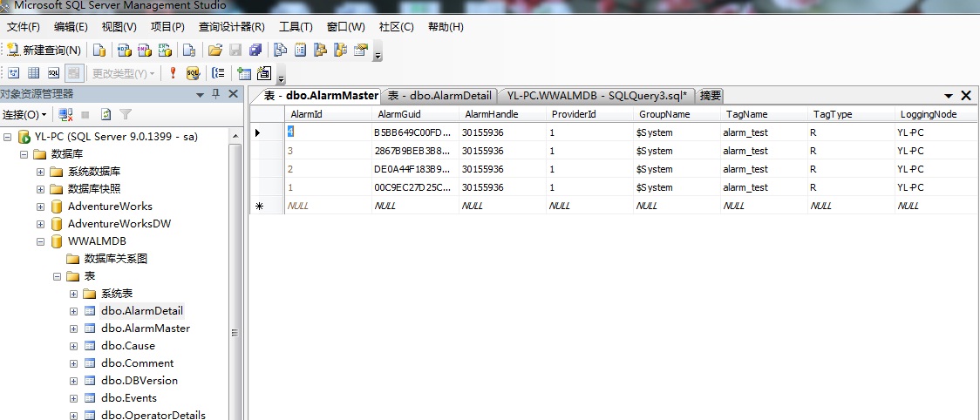
Task: Click the AlarmGuid column header
Action: 415,114
